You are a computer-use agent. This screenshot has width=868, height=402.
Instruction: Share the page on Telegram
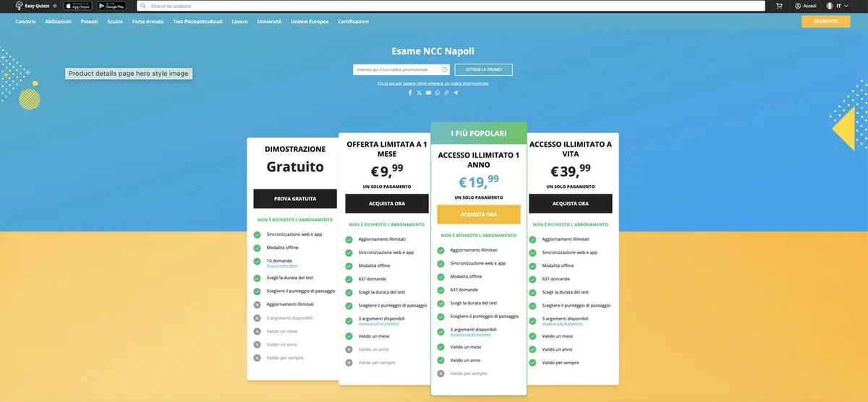coord(456,93)
